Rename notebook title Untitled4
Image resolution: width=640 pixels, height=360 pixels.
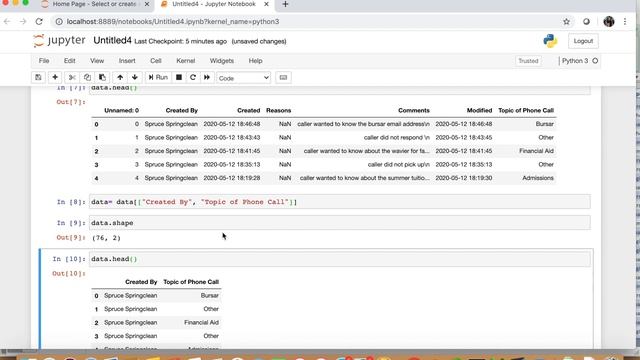point(112,41)
